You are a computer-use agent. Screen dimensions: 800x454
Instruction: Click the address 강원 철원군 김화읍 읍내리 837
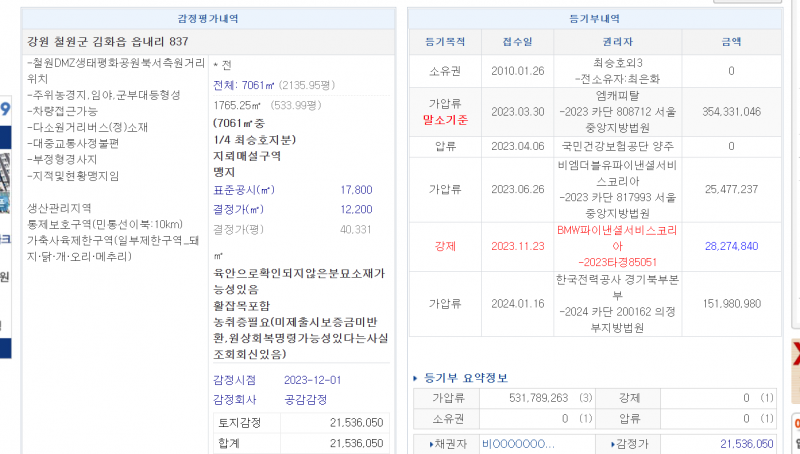[108, 42]
